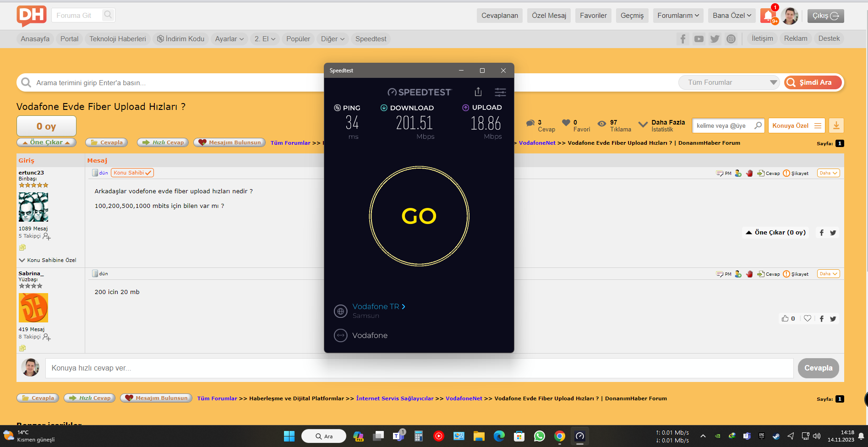Image resolution: width=868 pixels, height=447 pixels.
Task: Open the Diğer dropdown menu
Action: tap(333, 39)
